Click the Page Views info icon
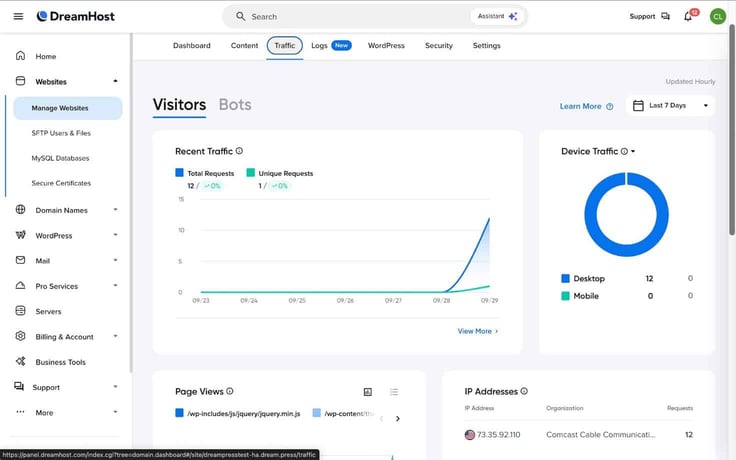The height and width of the screenshot is (460, 736). pyautogui.click(x=230, y=391)
